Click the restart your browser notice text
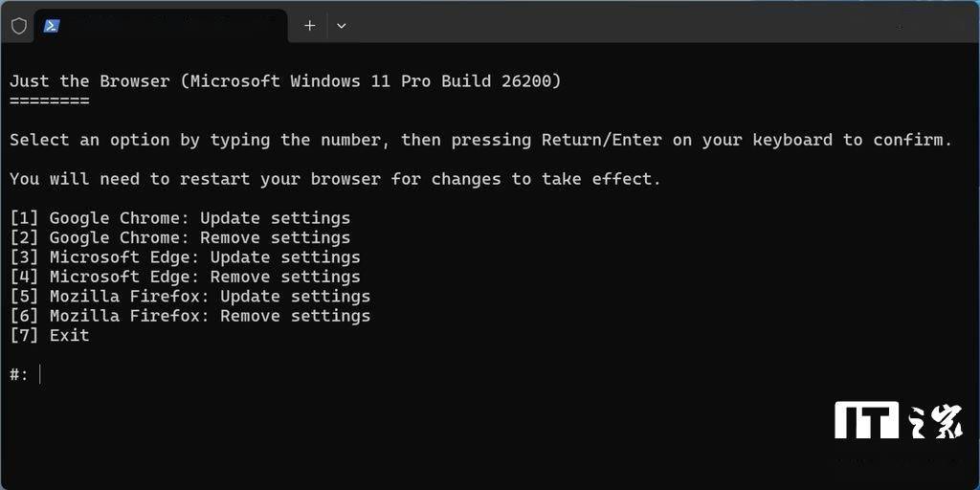 pyautogui.click(x=335, y=179)
